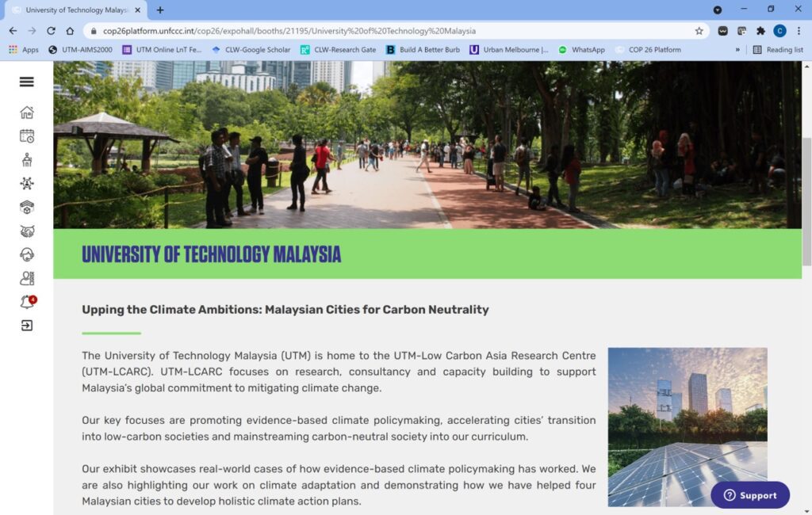Open notifications bell with red badge
The width and height of the screenshot is (812, 515).
coord(28,302)
